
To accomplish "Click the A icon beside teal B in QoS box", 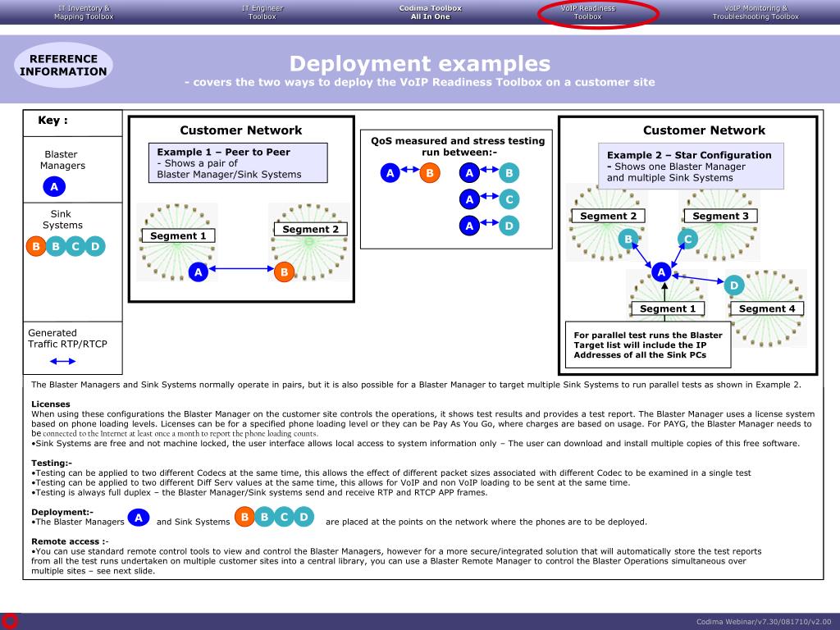I will point(469,173).
